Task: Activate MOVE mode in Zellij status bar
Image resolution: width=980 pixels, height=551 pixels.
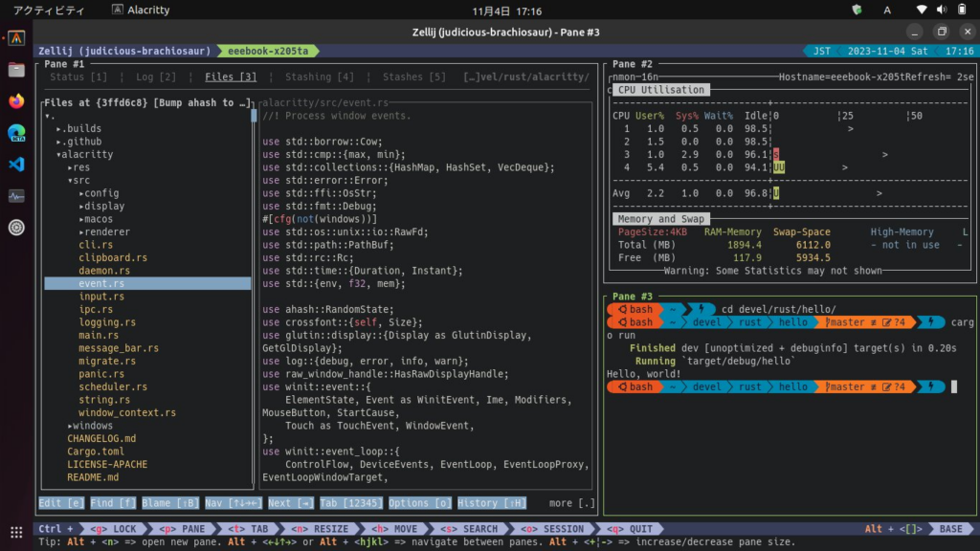Action: (x=394, y=529)
